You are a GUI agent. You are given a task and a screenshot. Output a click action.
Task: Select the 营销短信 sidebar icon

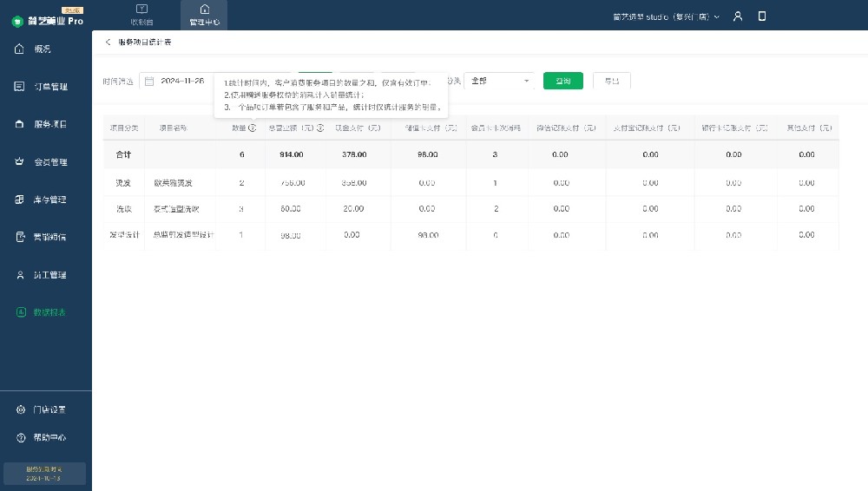[x=20, y=237]
